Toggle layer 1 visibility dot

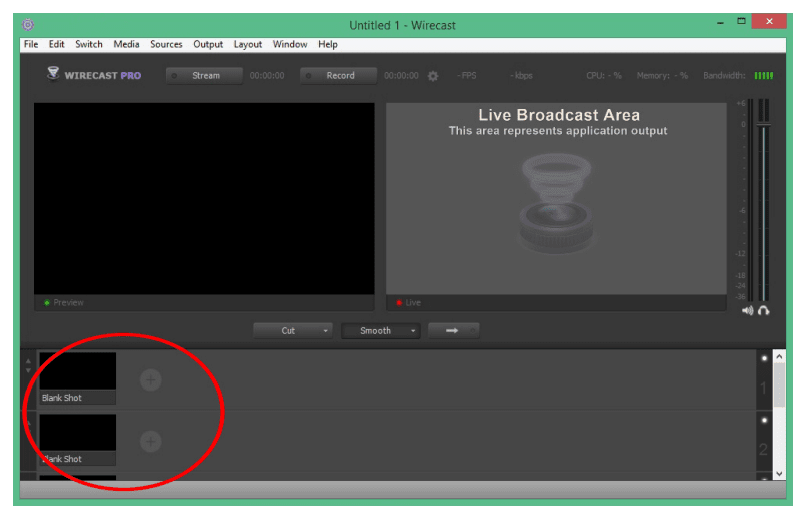(764, 359)
